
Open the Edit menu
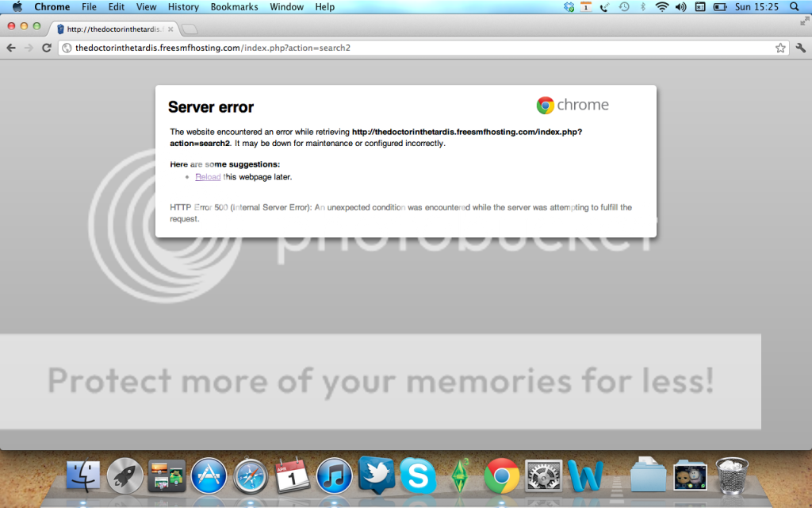(x=116, y=6)
